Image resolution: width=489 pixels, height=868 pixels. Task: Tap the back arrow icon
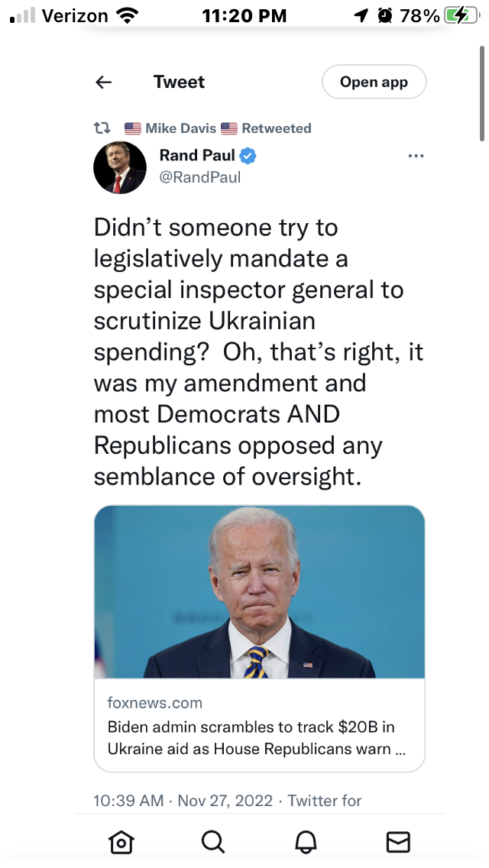coord(104,83)
